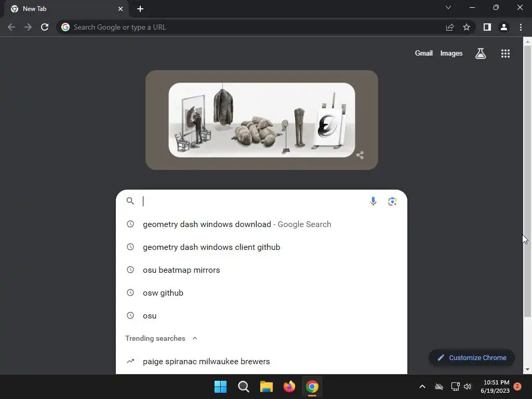
Task: Show hidden system tray icons
Action: click(x=422, y=387)
